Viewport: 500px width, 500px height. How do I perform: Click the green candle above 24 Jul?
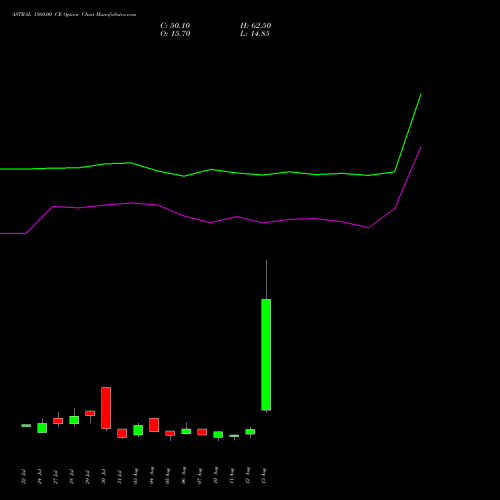(x=42, y=428)
